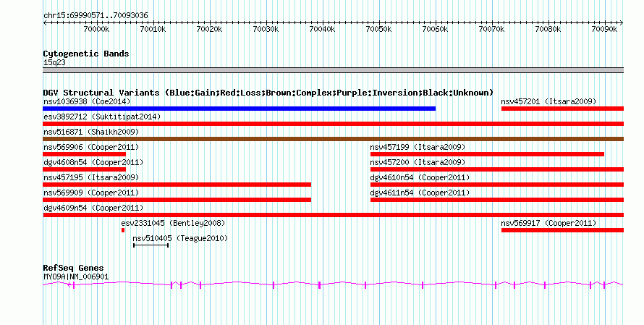Select the gray 15q23 cytoband bar
Screen dimensions: 644x325
pos(333,70)
